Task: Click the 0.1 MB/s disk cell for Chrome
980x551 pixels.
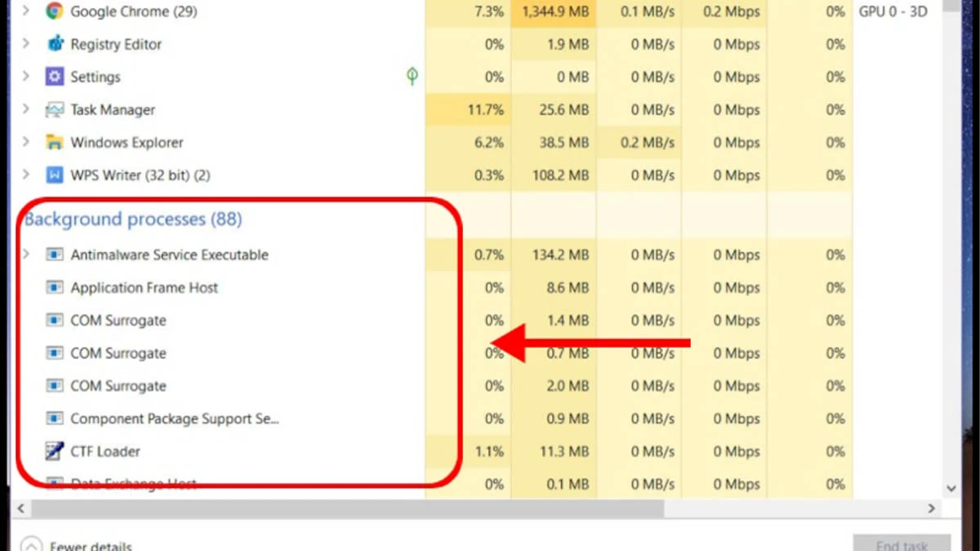Action: [x=639, y=11]
